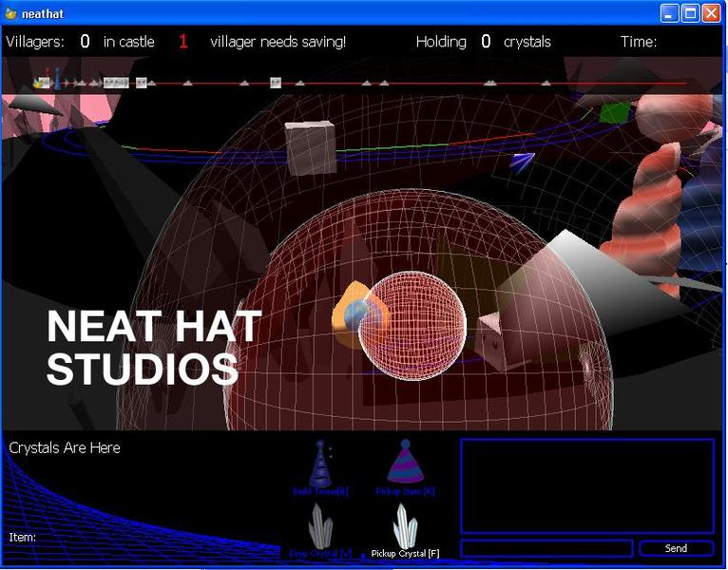The height and width of the screenshot is (570, 728).
Task: Maximize the neathat window
Action: tap(690, 13)
